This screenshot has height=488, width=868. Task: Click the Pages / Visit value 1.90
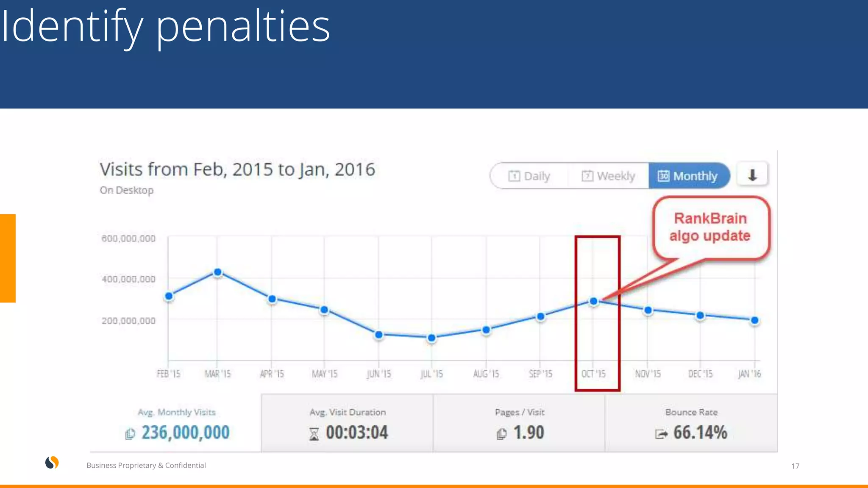coord(529,433)
